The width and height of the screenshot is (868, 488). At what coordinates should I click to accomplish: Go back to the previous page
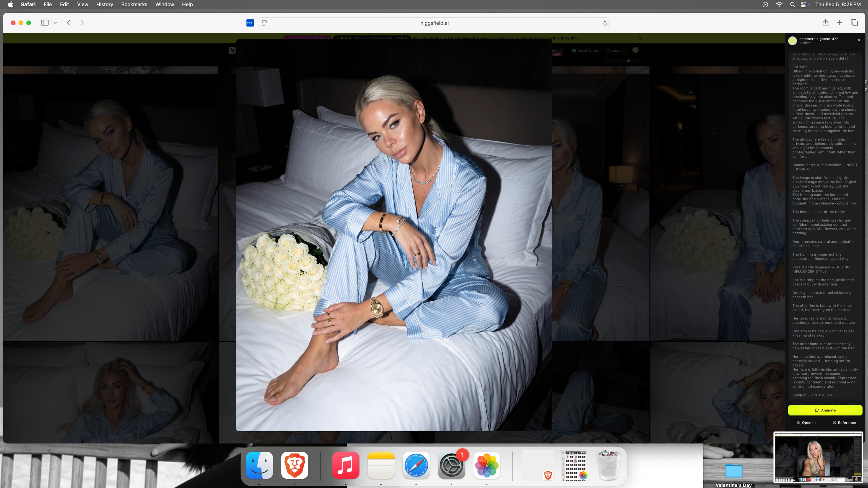coord(68,23)
